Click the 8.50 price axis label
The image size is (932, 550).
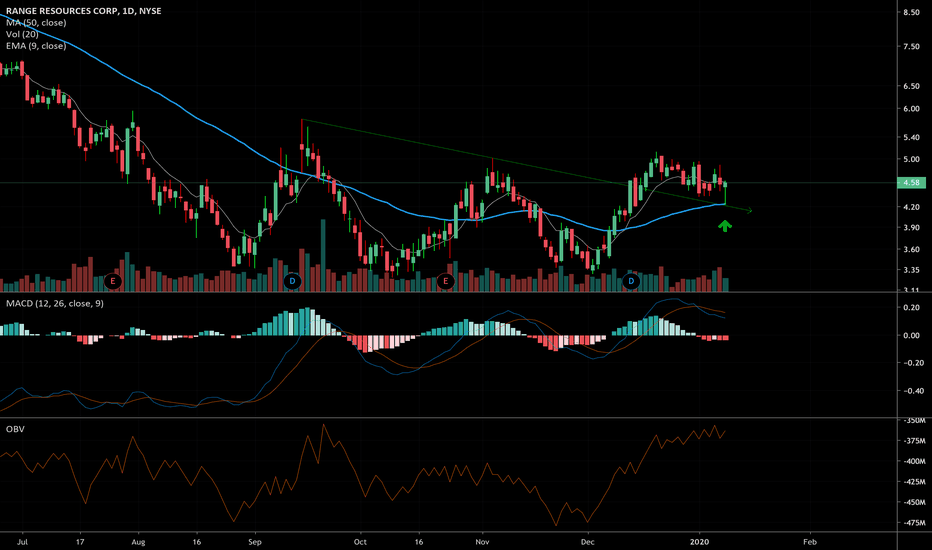pos(911,12)
